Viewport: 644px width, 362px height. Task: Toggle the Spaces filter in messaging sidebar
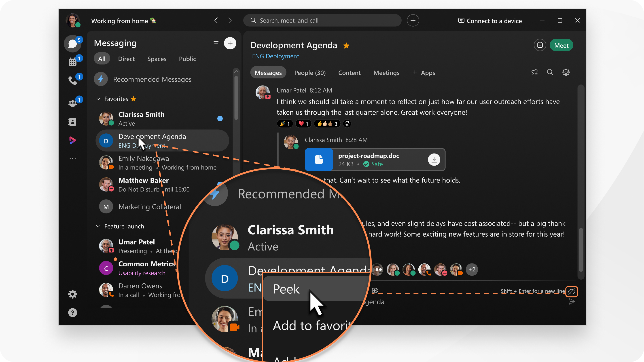(157, 58)
